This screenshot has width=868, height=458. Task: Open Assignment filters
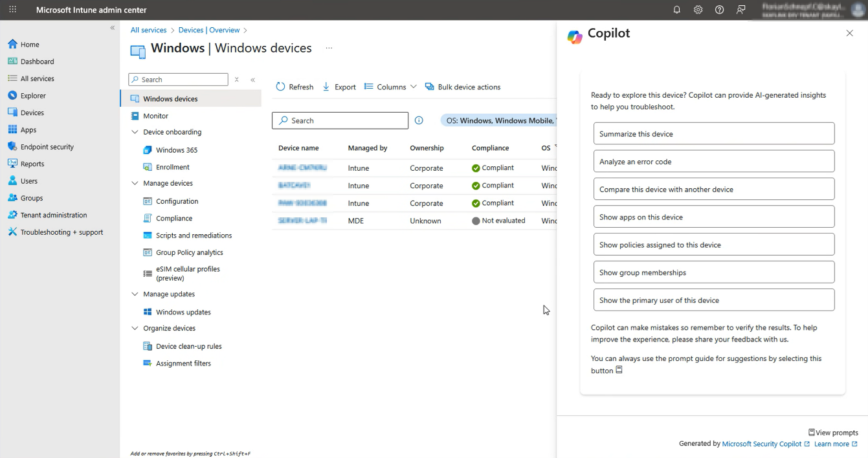tap(183, 364)
